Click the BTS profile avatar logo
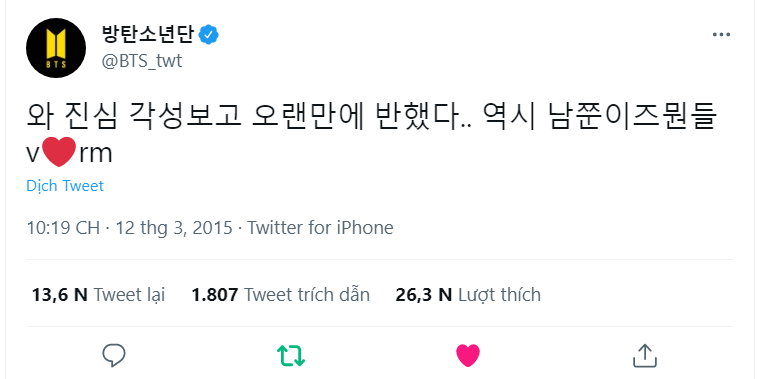Screen dimensions: 777x379 (56, 49)
